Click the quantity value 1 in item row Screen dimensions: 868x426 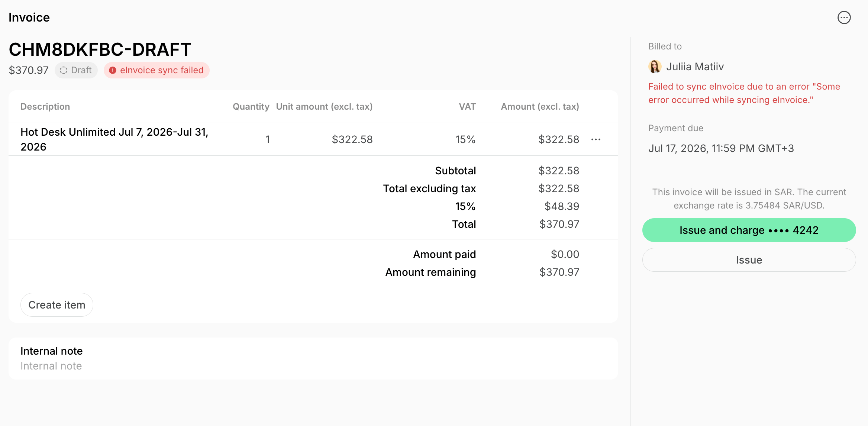click(x=267, y=139)
